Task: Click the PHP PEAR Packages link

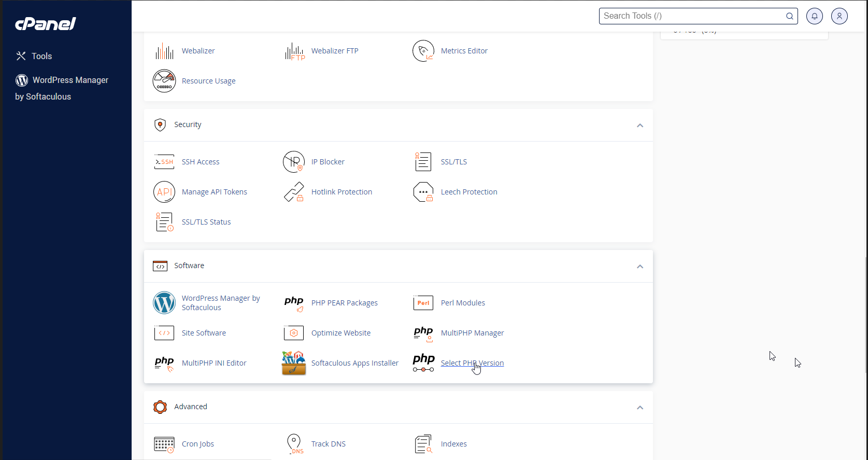Action: [344, 303]
